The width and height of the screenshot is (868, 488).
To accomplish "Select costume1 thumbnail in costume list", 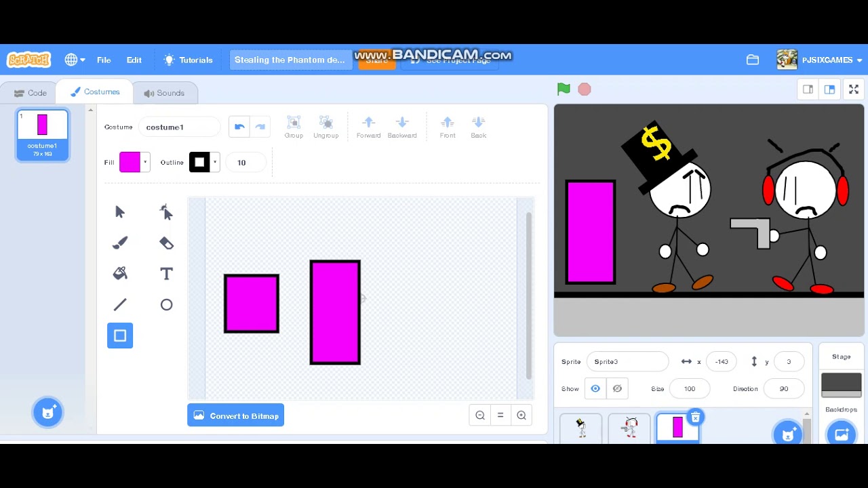I will (42, 135).
